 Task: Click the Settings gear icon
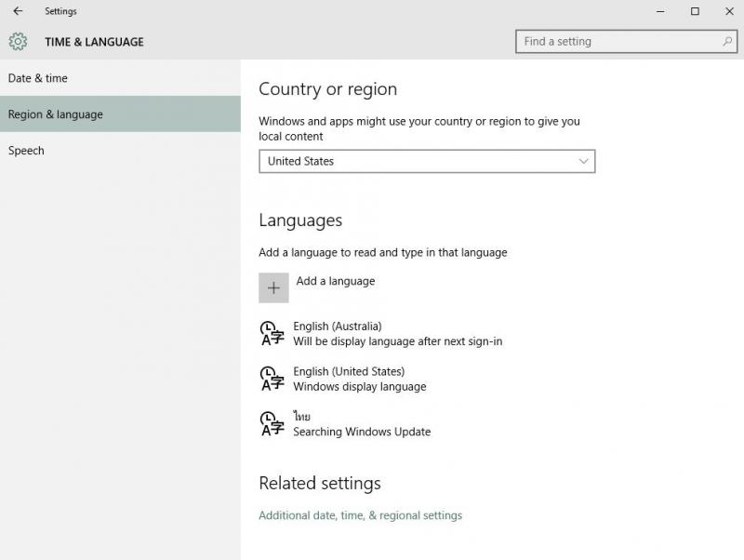(18, 42)
